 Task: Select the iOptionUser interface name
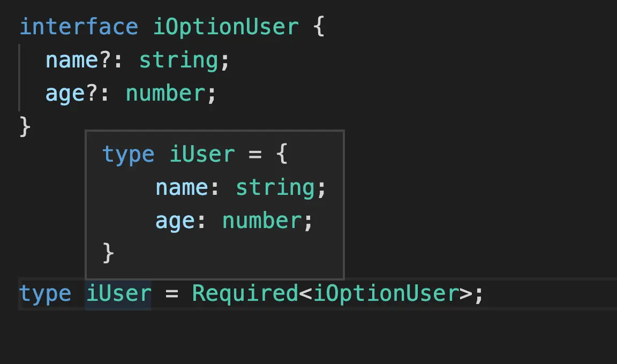[x=226, y=27]
